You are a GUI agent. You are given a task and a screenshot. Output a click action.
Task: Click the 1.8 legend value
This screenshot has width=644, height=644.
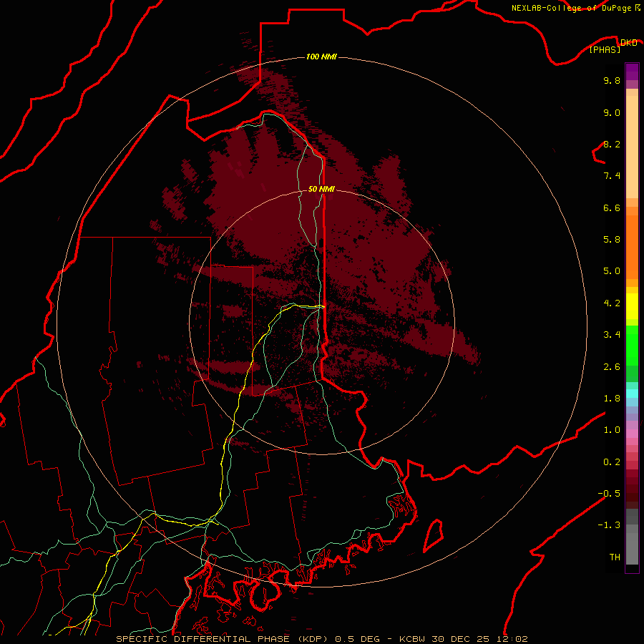(612, 399)
